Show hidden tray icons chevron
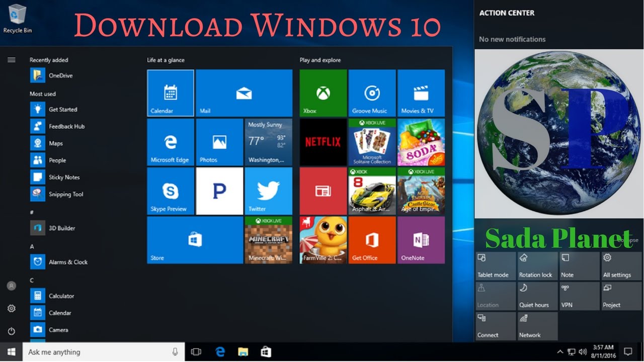Image resolution: width=644 pixels, height=362 pixels. pos(560,352)
